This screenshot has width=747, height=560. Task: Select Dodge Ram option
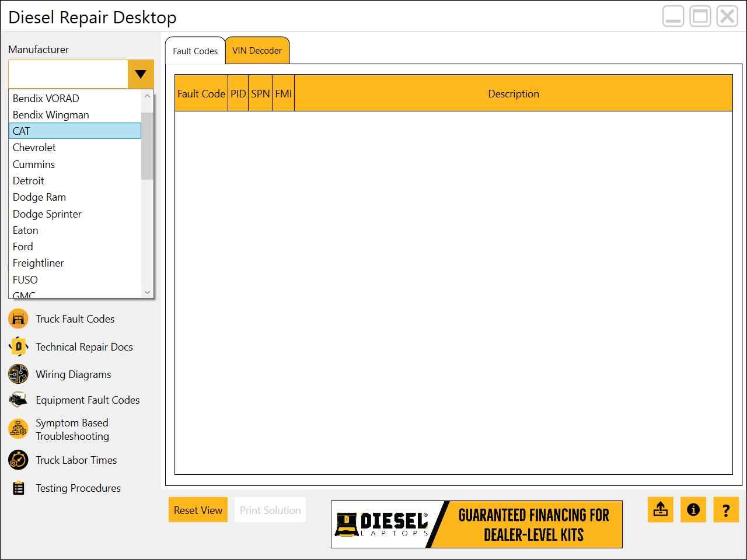(75, 197)
